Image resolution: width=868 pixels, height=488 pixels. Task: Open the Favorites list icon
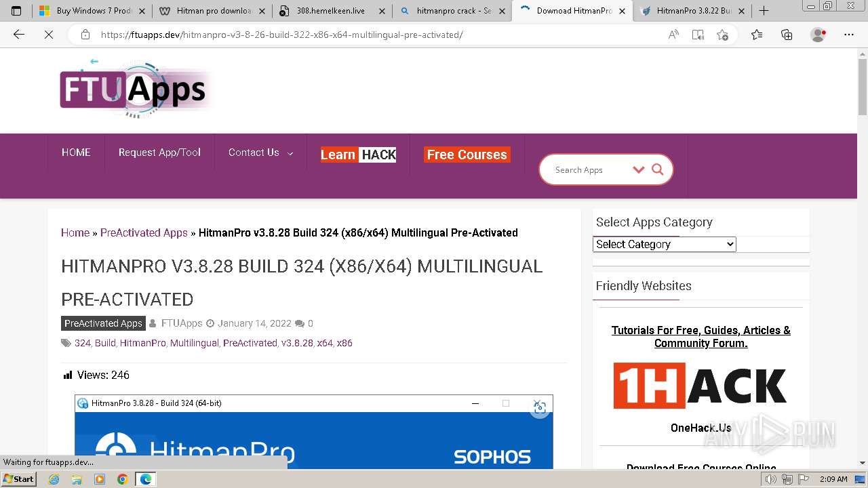pyautogui.click(x=757, y=35)
